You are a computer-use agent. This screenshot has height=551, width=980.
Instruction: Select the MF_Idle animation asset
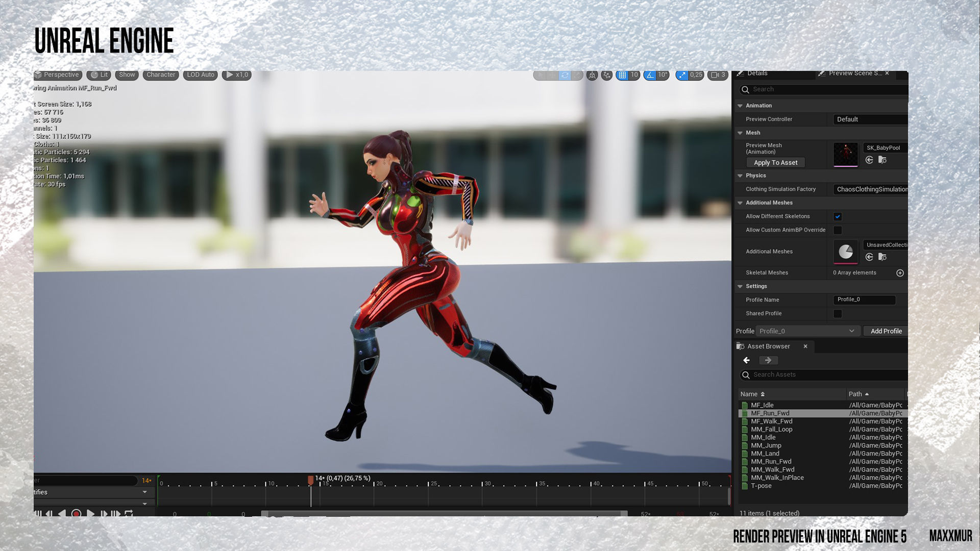point(762,406)
